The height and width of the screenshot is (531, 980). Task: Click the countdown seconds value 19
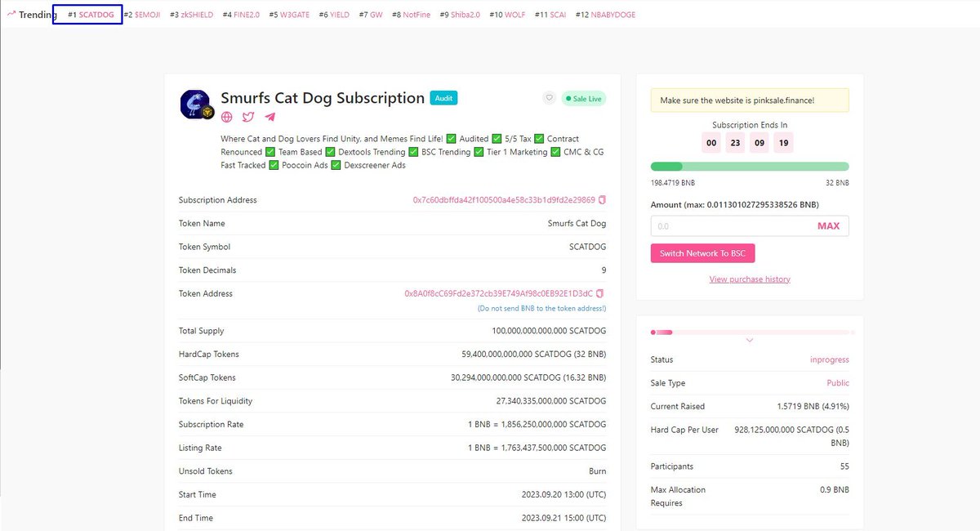click(x=783, y=142)
